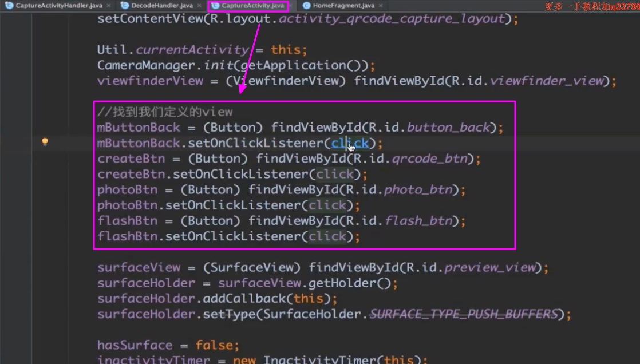Click currentActivity in the Util line
Screen dimensions: 640x364
pyautogui.click(x=192, y=50)
